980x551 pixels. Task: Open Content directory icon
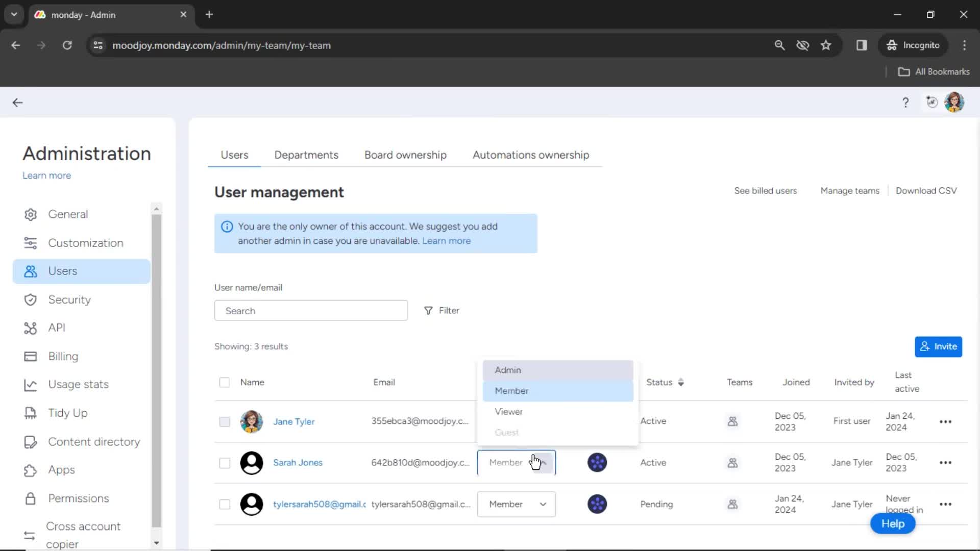pyautogui.click(x=31, y=442)
